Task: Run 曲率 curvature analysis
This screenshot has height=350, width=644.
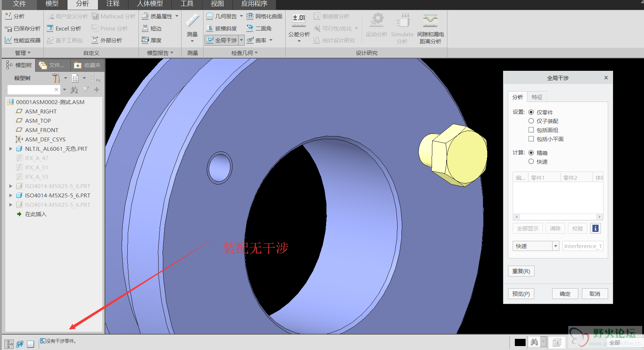Action: [x=257, y=40]
